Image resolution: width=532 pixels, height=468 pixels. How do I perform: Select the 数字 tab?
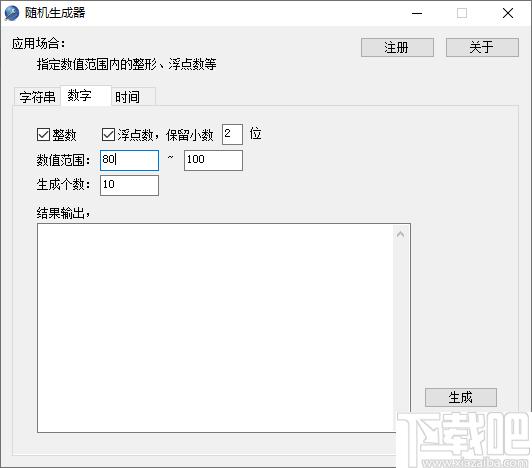[x=86, y=95]
